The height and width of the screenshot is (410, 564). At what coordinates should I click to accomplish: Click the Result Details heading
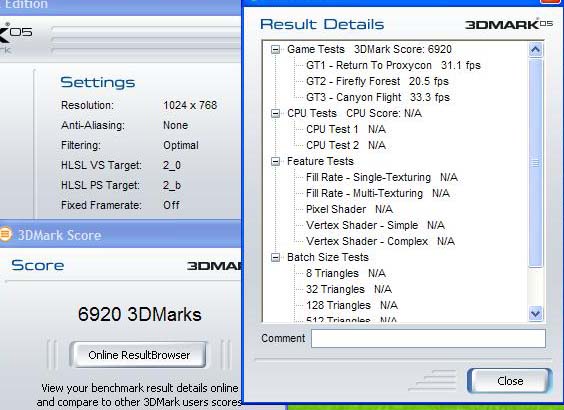322,24
